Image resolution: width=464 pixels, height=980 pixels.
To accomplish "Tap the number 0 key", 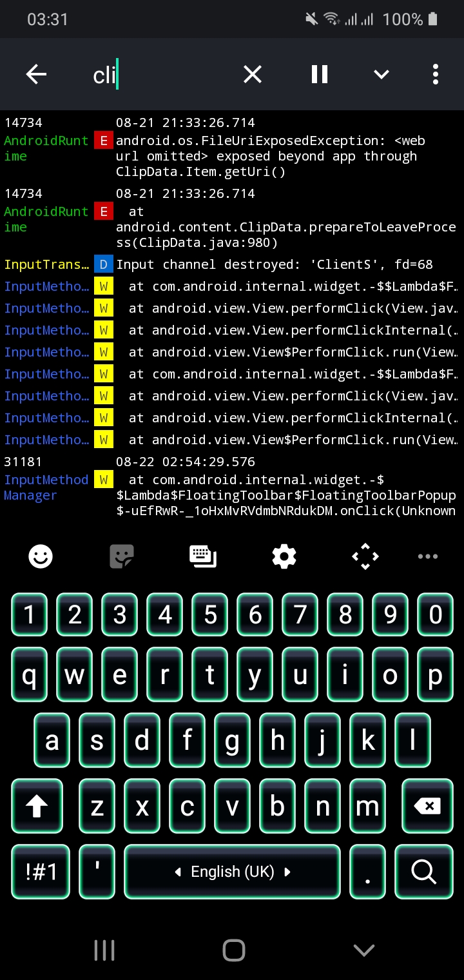I will [436, 615].
